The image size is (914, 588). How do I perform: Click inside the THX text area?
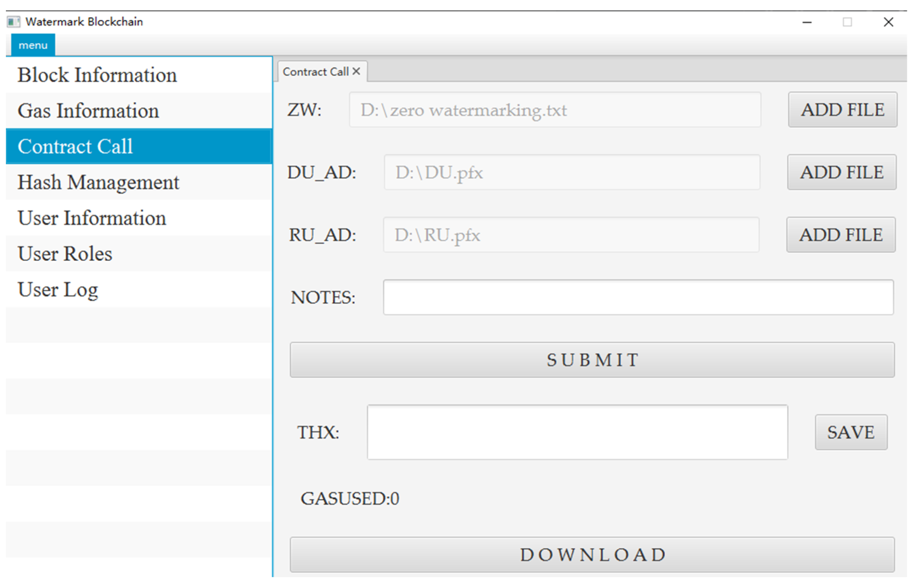577,432
